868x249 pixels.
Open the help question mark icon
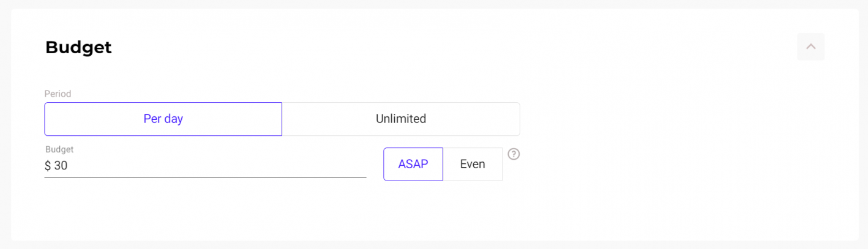pos(514,154)
